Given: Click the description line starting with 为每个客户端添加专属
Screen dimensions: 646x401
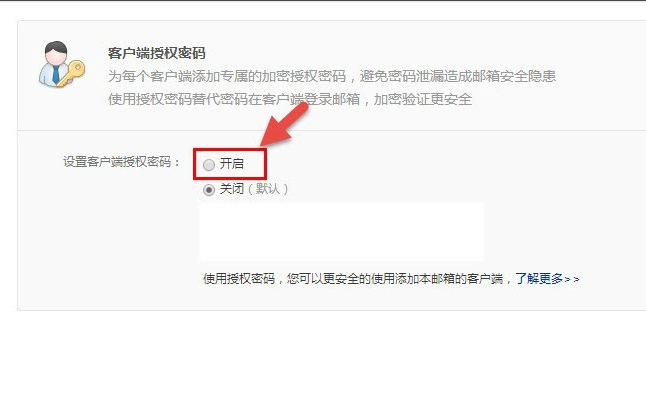Looking at the screenshot, I should coord(332,76).
